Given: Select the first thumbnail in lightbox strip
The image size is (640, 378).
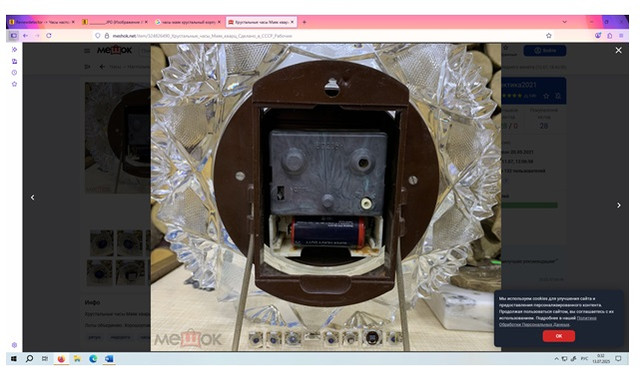Looking at the screenshot, I should point(256,338).
